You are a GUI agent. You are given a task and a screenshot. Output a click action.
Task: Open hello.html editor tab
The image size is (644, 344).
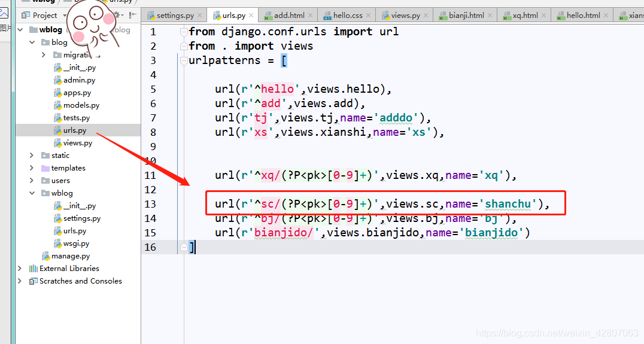point(583,16)
